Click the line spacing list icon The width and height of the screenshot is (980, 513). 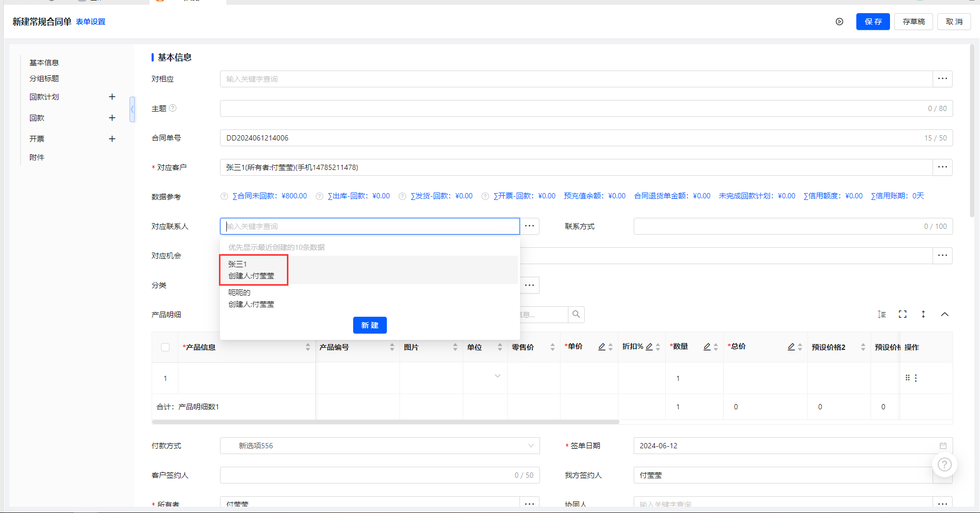point(882,314)
